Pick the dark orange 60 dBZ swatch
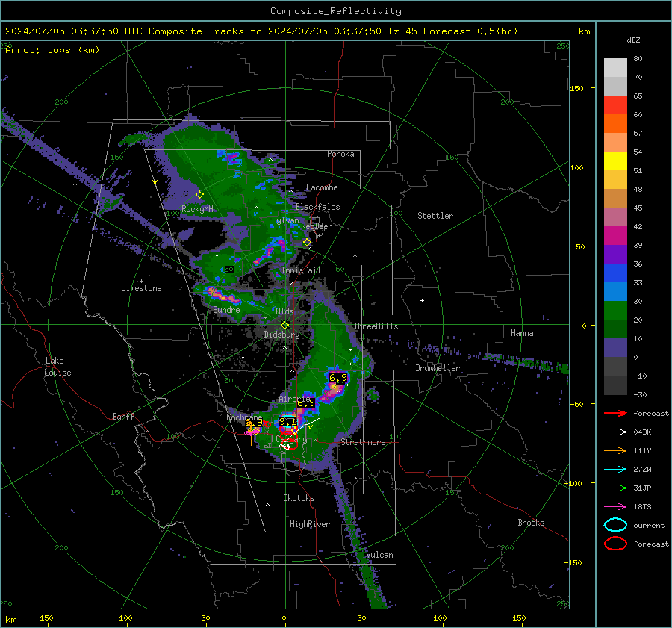Image resolution: width=672 pixels, height=628 pixels. pyautogui.click(x=615, y=124)
